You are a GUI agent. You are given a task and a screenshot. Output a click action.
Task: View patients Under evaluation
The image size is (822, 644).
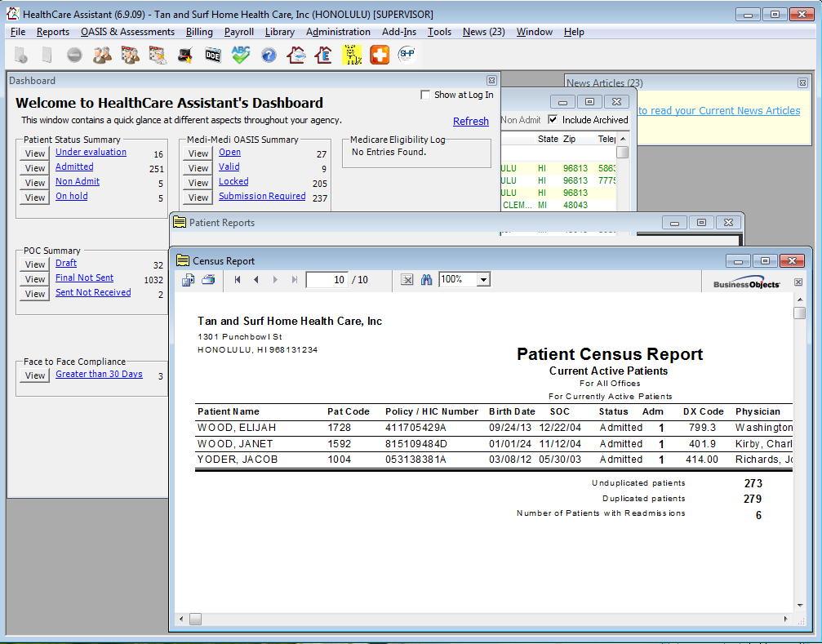91,151
